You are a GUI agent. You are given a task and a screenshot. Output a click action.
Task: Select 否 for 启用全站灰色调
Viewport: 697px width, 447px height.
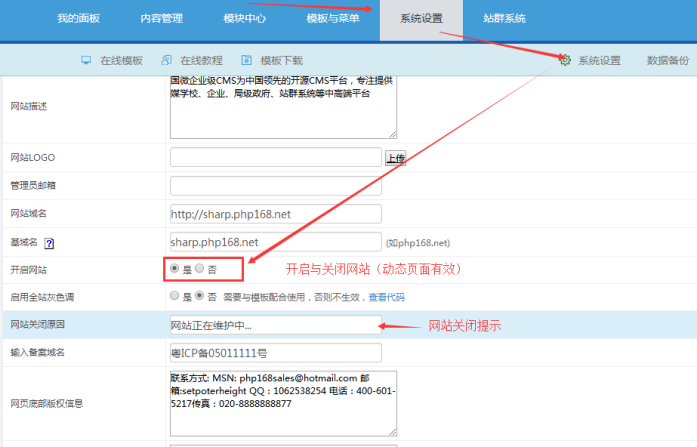coord(199,296)
